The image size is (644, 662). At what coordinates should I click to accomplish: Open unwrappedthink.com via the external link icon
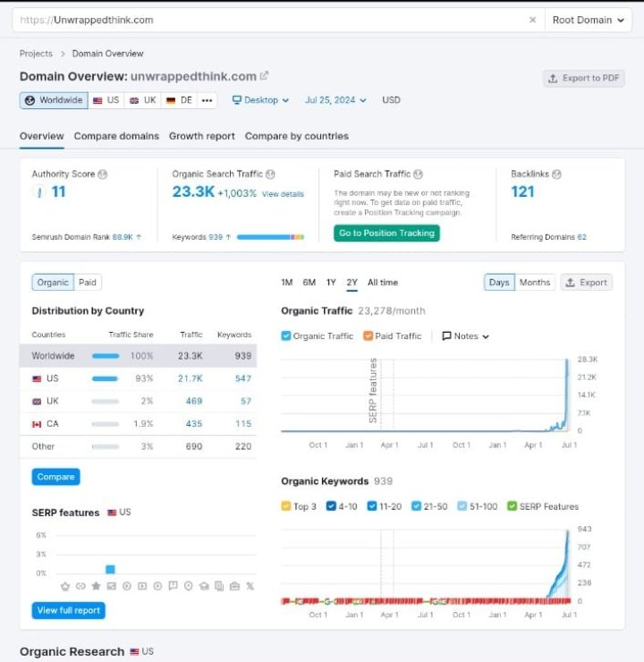tap(264, 75)
